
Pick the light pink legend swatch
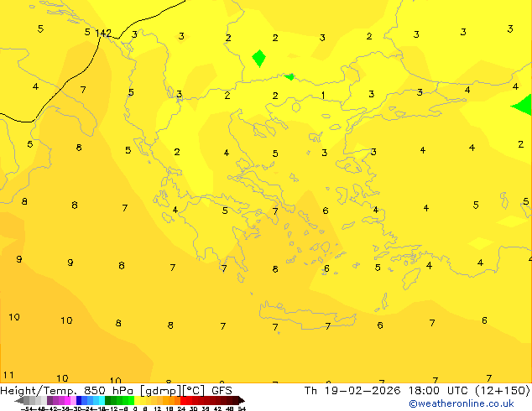tap(73, 401)
